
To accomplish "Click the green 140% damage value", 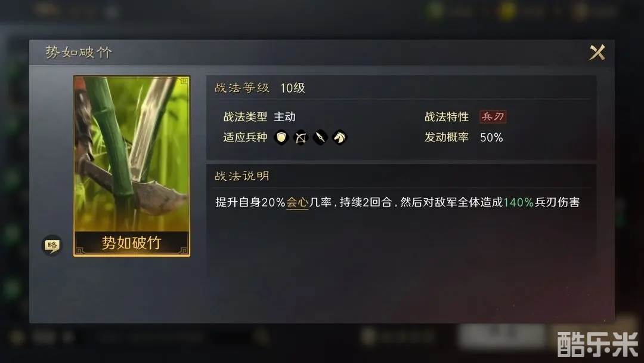I will (x=518, y=202).
